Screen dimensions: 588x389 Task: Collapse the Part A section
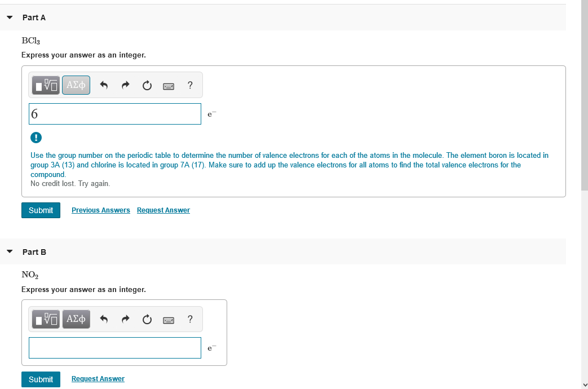click(x=10, y=17)
